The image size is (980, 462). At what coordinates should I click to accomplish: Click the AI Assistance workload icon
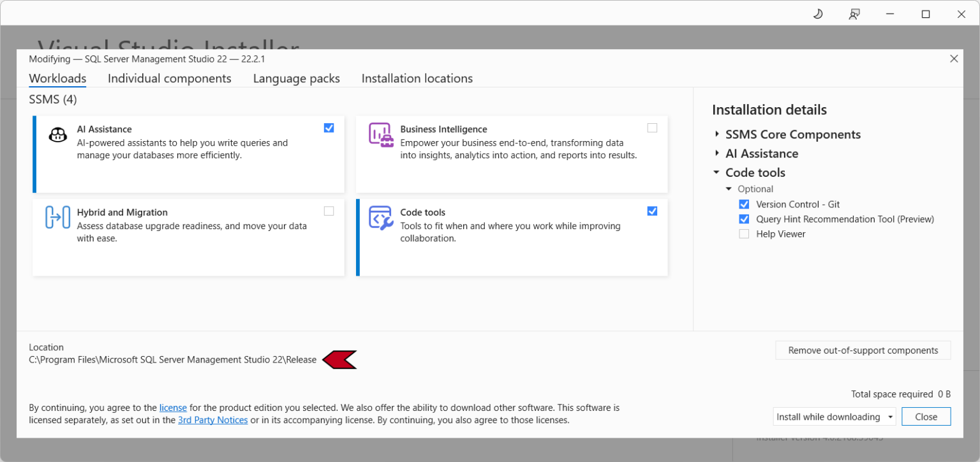[x=58, y=134]
